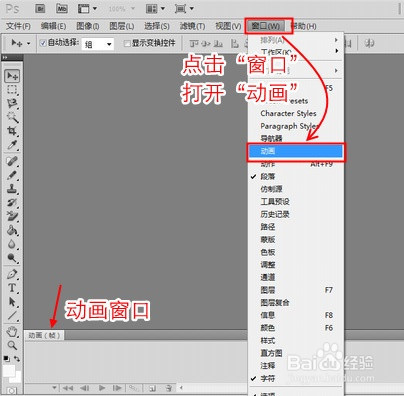Open the 选择(S) menu
The image size is (404, 396).
click(157, 26)
